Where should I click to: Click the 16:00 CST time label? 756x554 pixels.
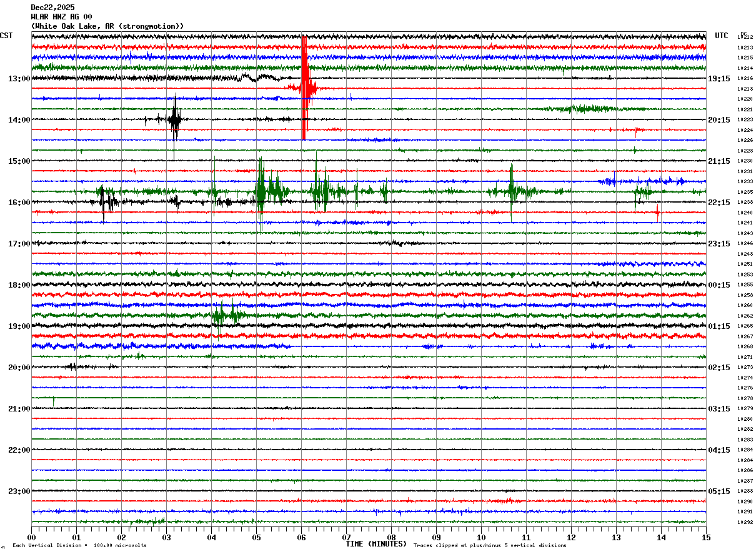click(19, 203)
